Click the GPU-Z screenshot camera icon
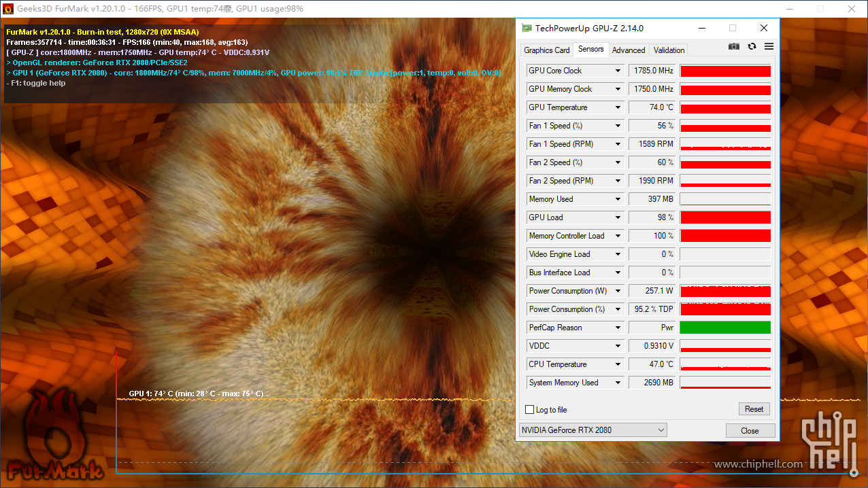Screen dimensions: 868x488 tap(734, 46)
